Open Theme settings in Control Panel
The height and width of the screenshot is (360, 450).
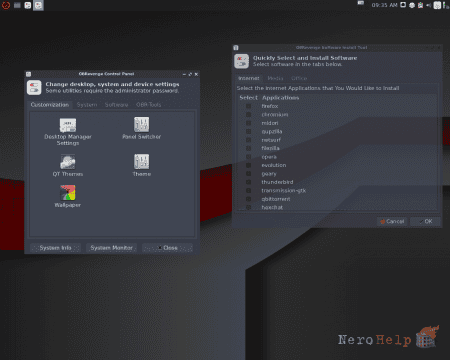pos(142,165)
